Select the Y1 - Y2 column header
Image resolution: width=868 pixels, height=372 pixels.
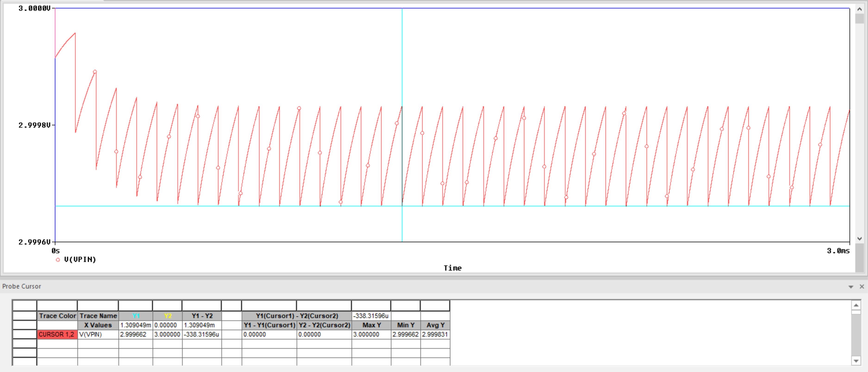coord(202,316)
